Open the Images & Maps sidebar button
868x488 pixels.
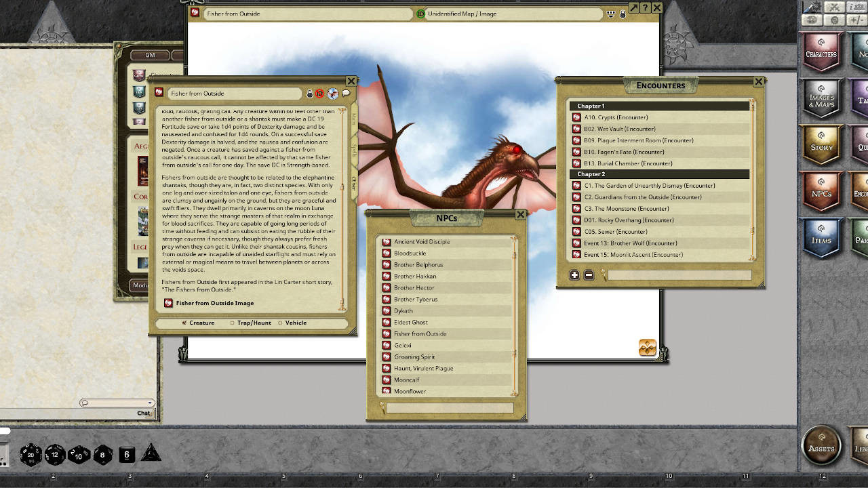click(x=821, y=100)
